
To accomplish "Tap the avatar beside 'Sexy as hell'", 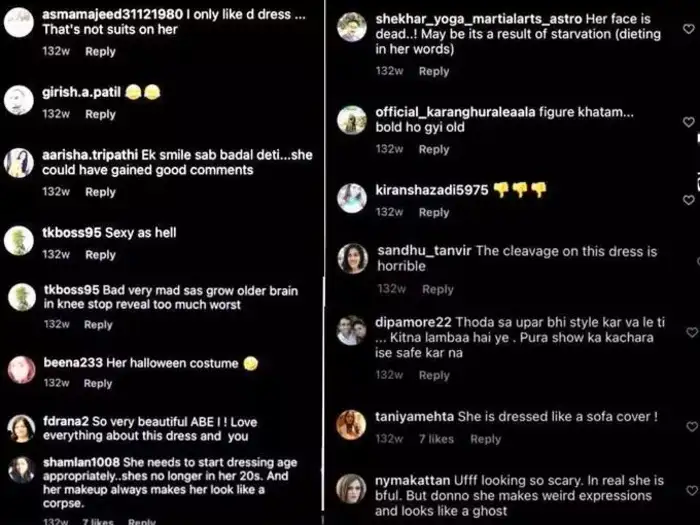I will pos(19,240).
